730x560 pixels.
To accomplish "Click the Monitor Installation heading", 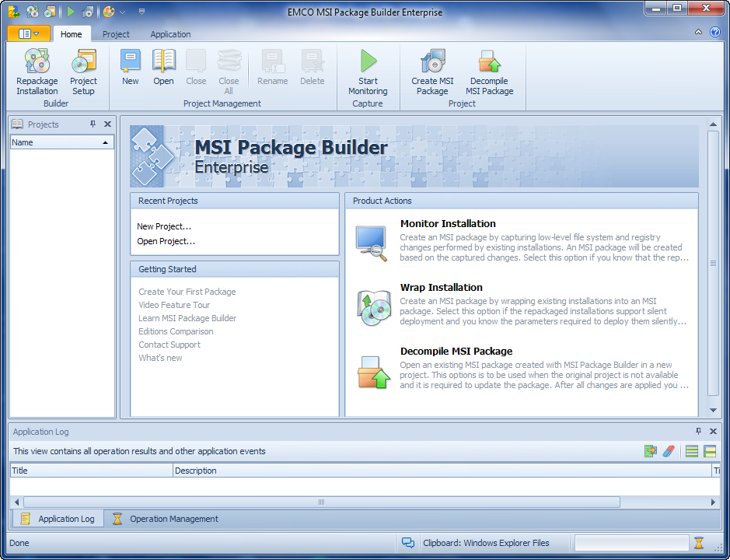I will (448, 224).
